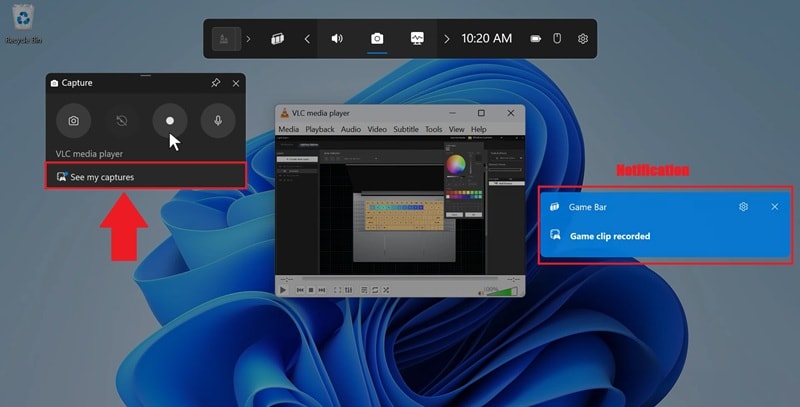This screenshot has height=407, width=800.
Task: Toggle the VLC playlist button
Action: click(364, 290)
